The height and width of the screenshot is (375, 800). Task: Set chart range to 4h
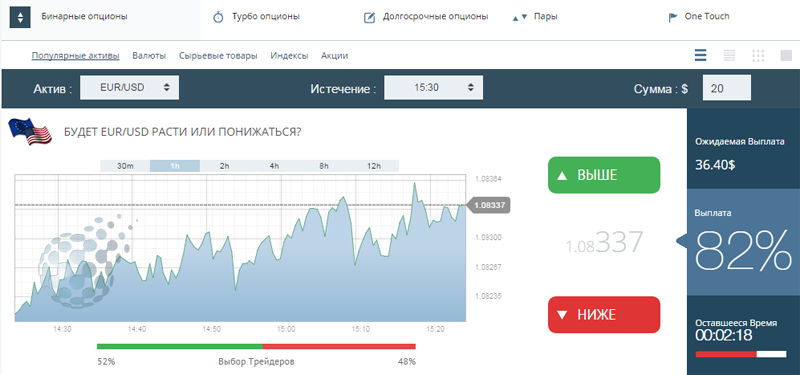tap(274, 166)
